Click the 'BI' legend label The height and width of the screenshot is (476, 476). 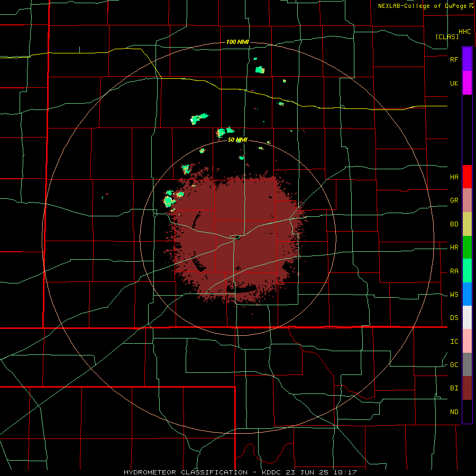pos(454,388)
